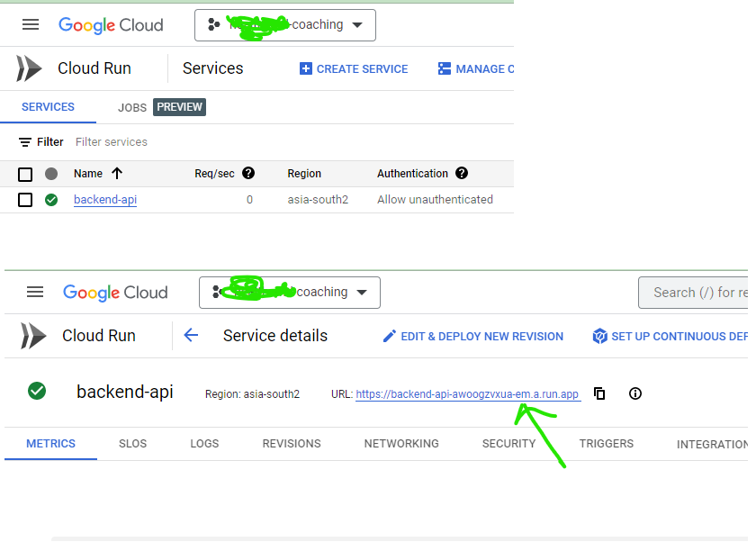Image resolution: width=756 pixels, height=542 pixels.
Task: Click the Filter icon above the services table
Action: click(x=24, y=142)
